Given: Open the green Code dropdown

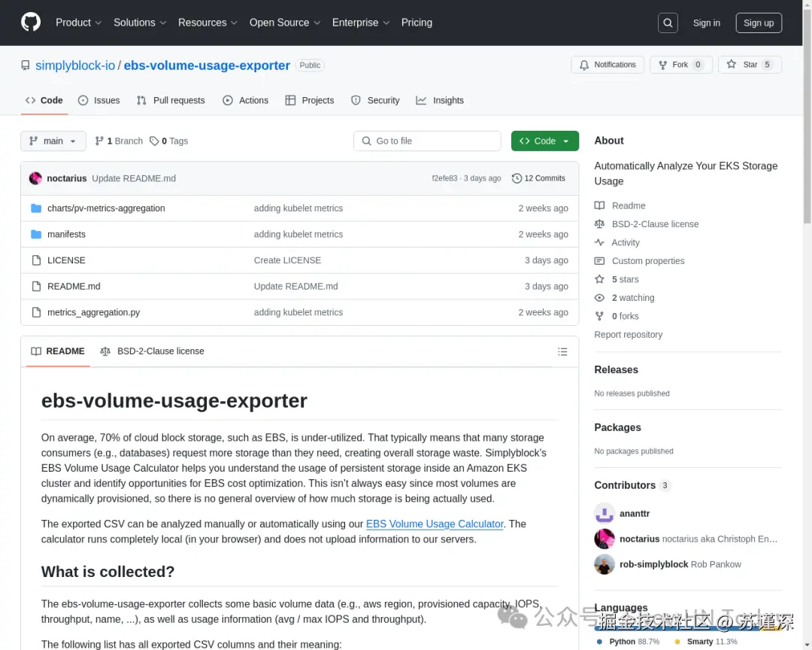Looking at the screenshot, I should pos(545,141).
